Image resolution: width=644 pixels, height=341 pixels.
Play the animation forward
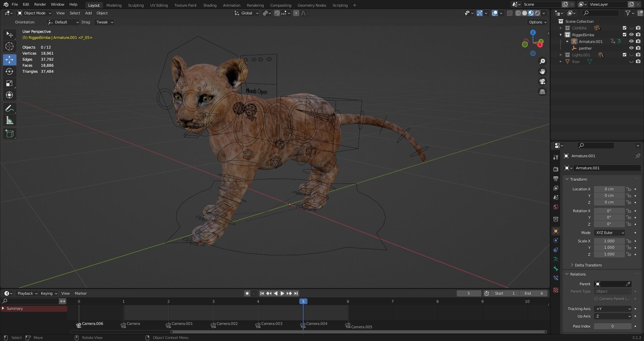point(282,293)
